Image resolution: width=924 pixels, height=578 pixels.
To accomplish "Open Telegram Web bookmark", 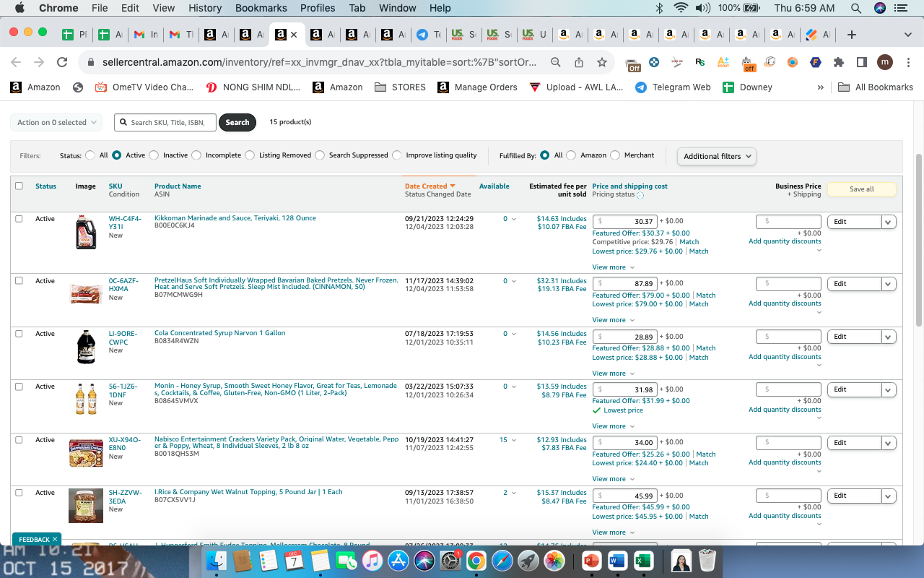I will tap(673, 87).
